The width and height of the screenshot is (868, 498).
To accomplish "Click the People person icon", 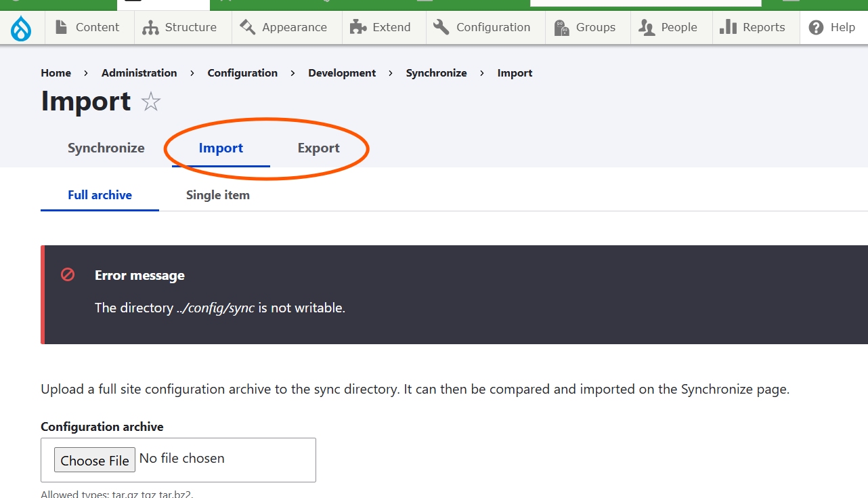I will pyautogui.click(x=648, y=27).
